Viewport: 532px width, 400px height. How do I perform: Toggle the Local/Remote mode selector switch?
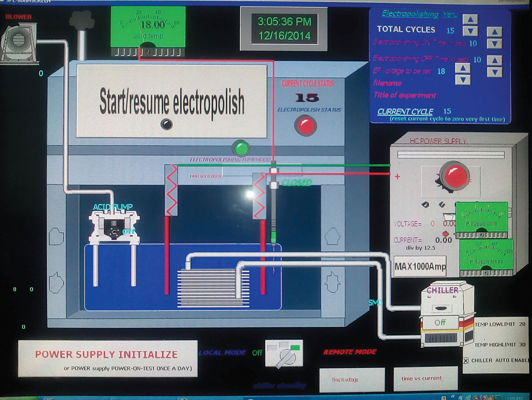pos(284,353)
